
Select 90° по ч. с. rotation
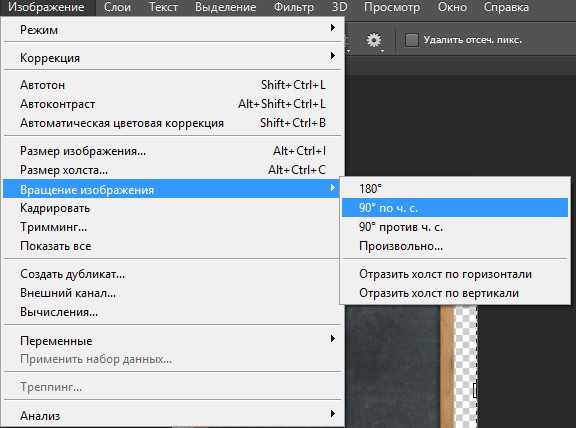(x=455, y=208)
